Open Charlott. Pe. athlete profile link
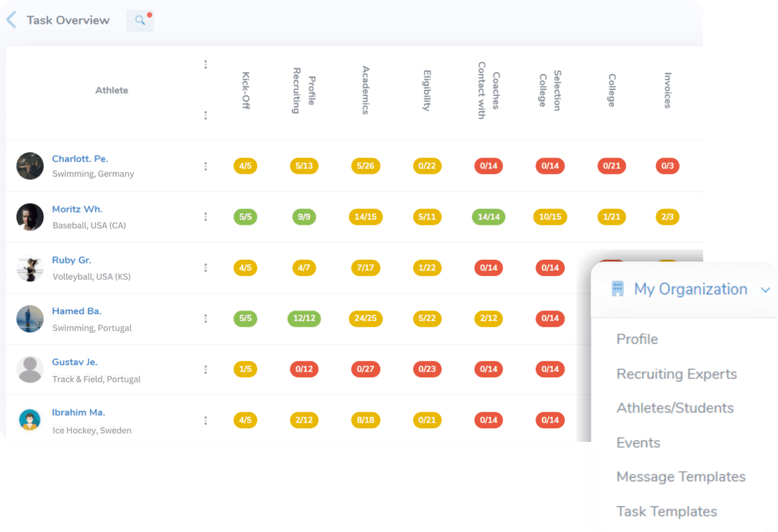The image size is (778, 532). tap(80, 159)
